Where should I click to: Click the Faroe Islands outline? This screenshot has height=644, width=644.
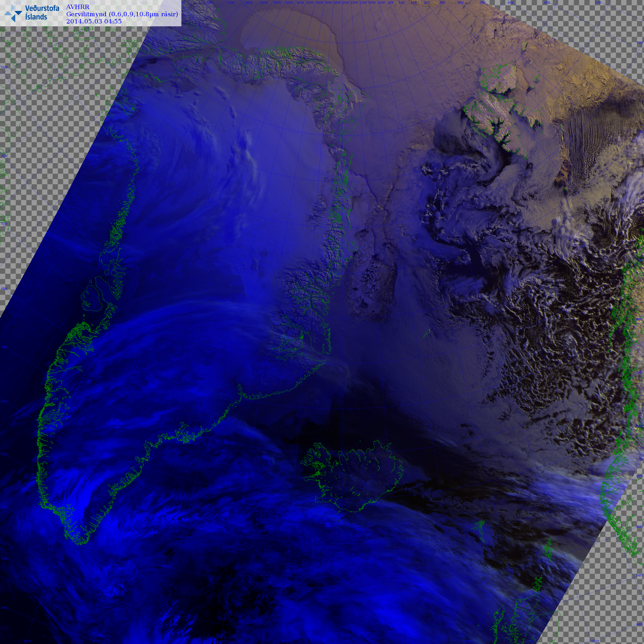click(x=479, y=527)
